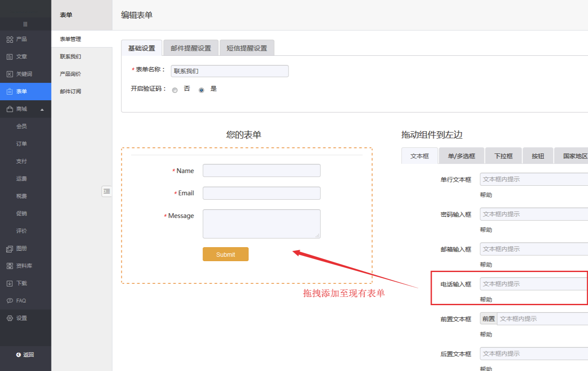The image size is (588, 371).
Task: Select the 图册 gallery icon
Action: tap(10, 248)
